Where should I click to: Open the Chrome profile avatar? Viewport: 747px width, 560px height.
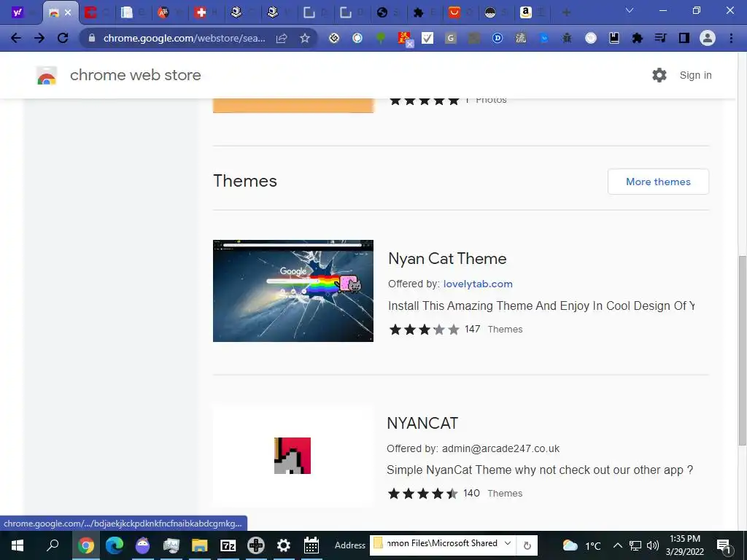708,38
